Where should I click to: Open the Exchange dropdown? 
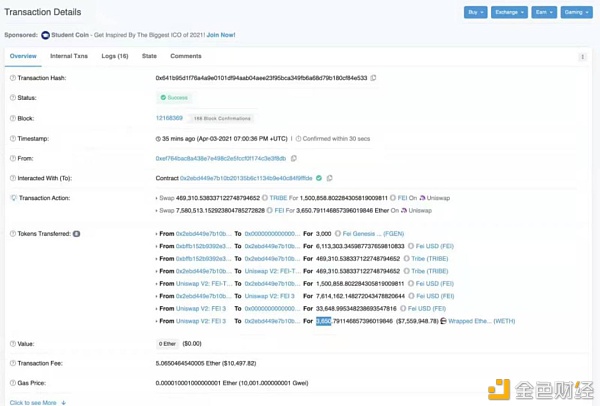[x=509, y=12]
